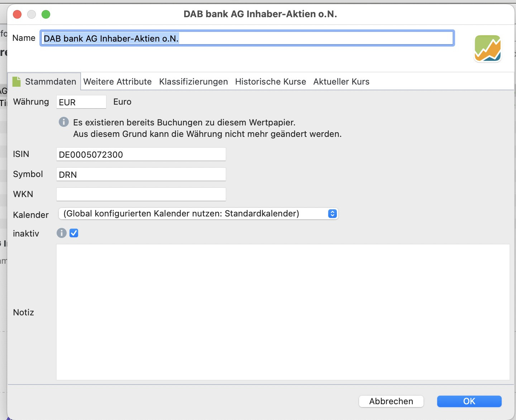This screenshot has height=420, width=516.
Task: Click the 'WKN' label
Action: 23,194
